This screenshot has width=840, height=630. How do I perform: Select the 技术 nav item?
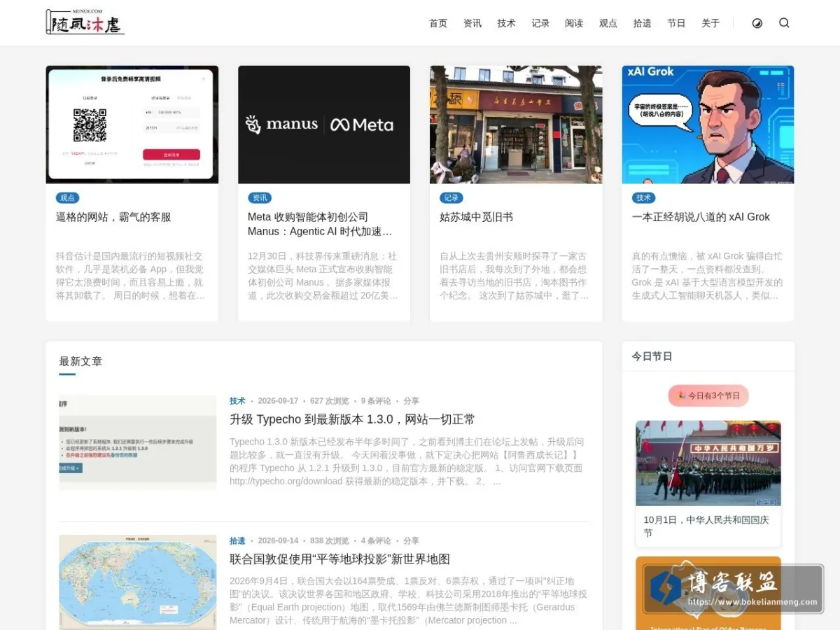click(506, 23)
